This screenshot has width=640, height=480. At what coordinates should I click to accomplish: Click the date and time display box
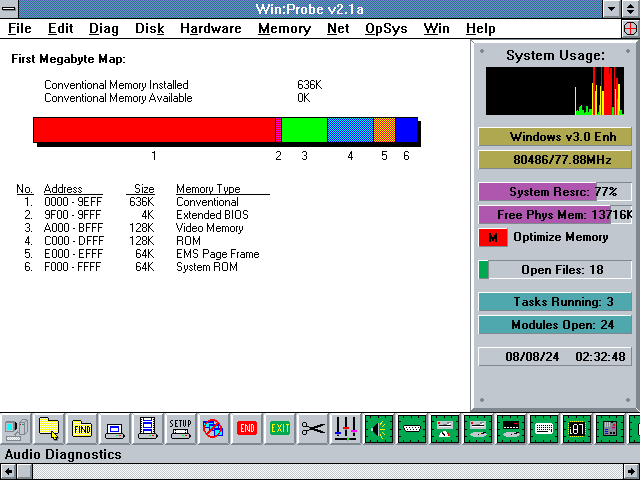click(x=555, y=357)
